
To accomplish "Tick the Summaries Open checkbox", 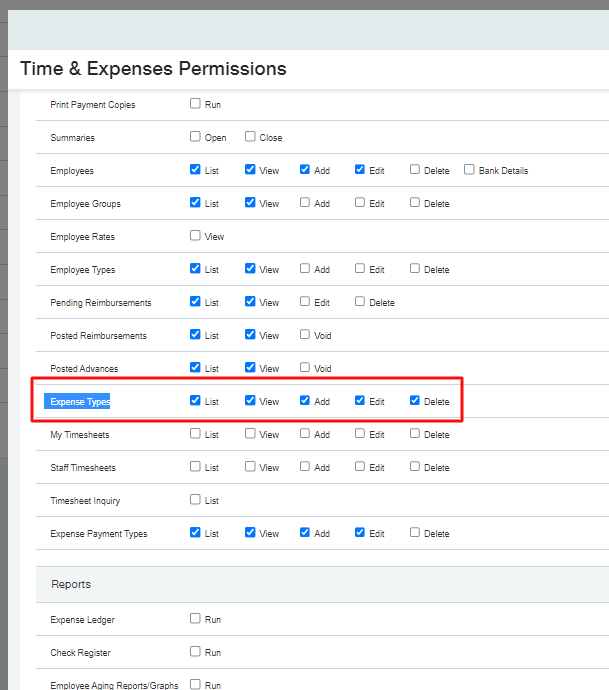I will point(195,136).
